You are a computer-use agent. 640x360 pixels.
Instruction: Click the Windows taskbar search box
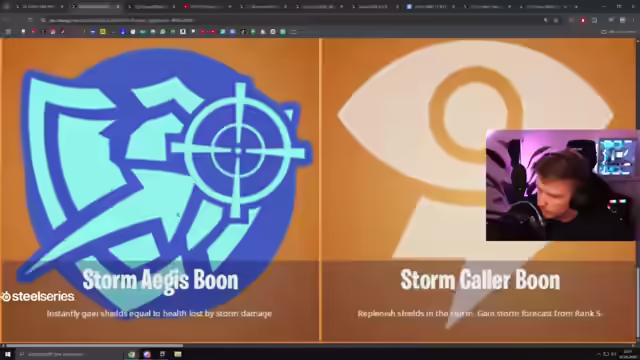tap(69, 354)
